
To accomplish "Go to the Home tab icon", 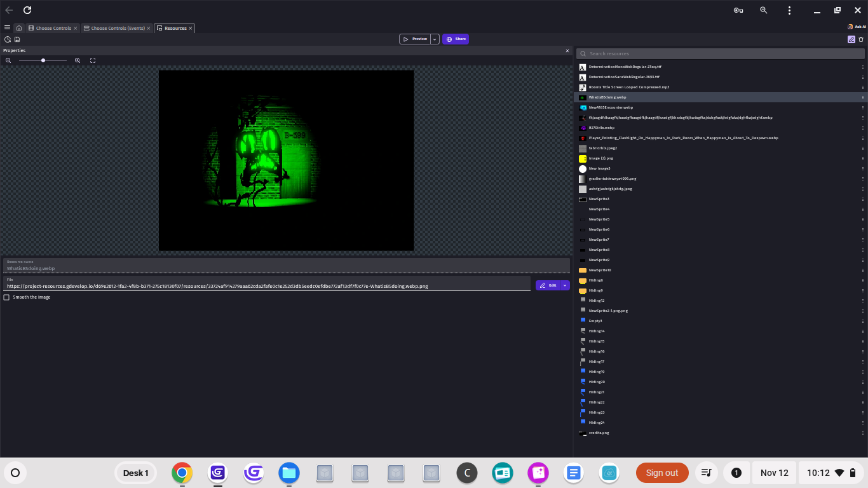I will point(19,28).
